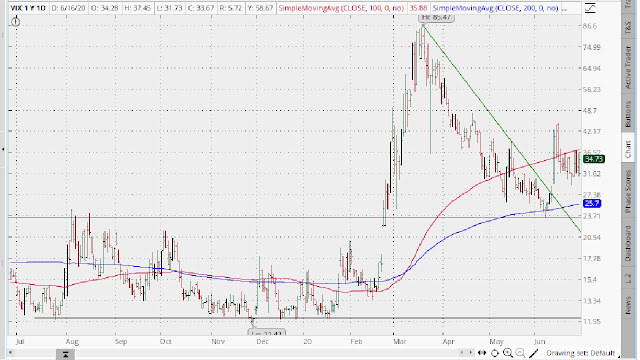Select the trendline drawing tool icon
This screenshot has width=640, height=360.
pos(533,353)
